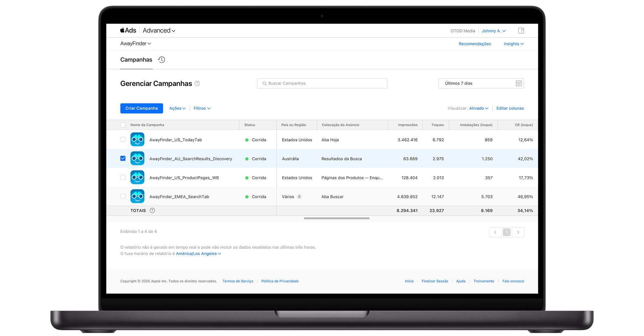Toggle the select-all campaigns checkbox
644x336 pixels.
[123, 125]
